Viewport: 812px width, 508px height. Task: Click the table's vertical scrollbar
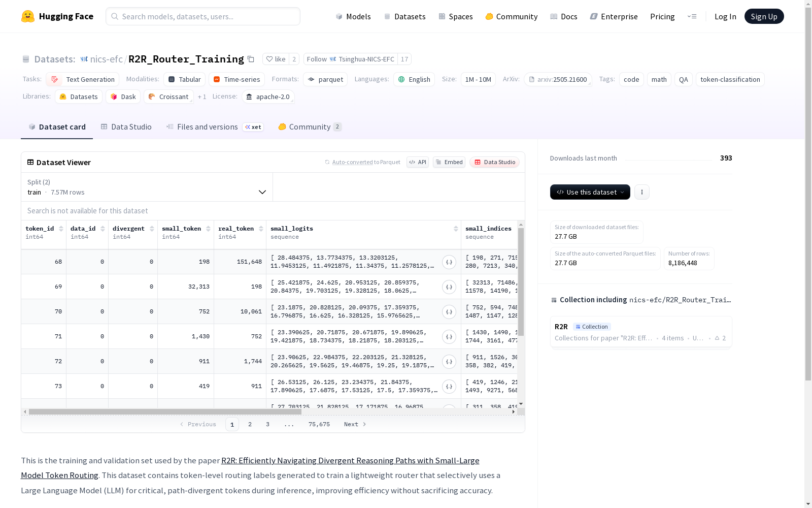pyautogui.click(x=521, y=282)
